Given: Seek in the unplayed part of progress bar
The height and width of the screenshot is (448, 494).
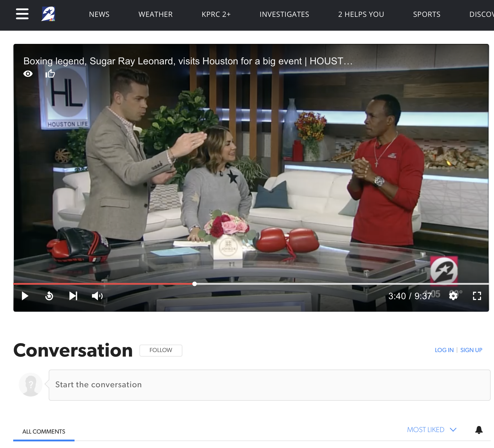Looking at the screenshot, I should click(343, 284).
